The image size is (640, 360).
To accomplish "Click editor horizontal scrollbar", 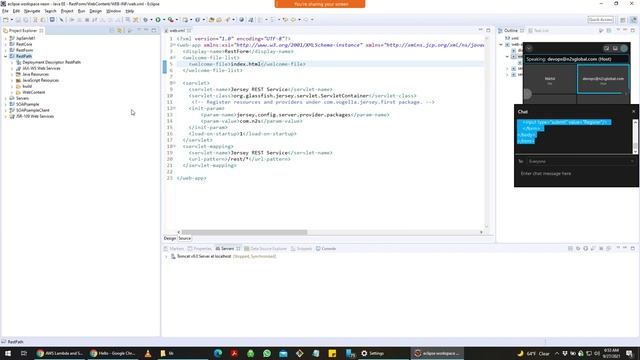I will tap(244, 232).
